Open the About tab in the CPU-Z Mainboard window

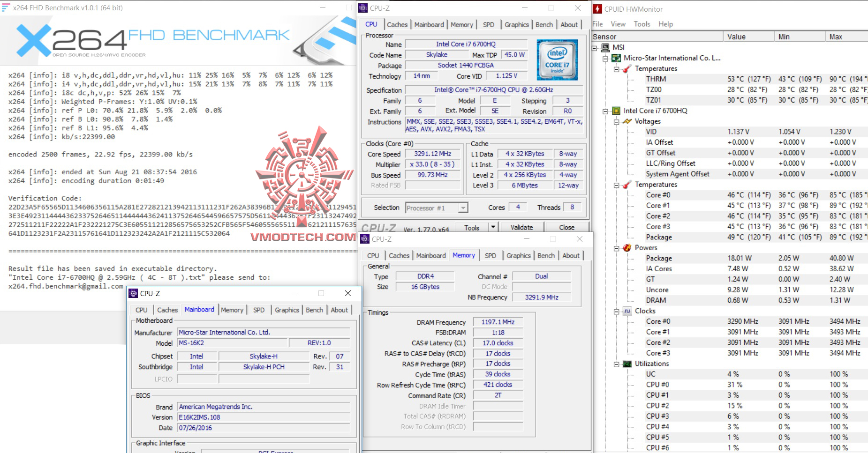point(340,310)
